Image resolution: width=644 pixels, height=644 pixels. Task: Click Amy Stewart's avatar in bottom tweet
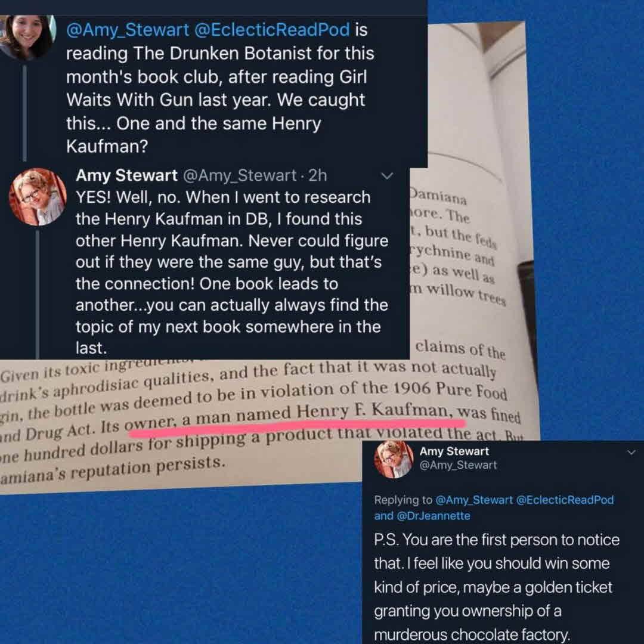pyautogui.click(x=393, y=459)
